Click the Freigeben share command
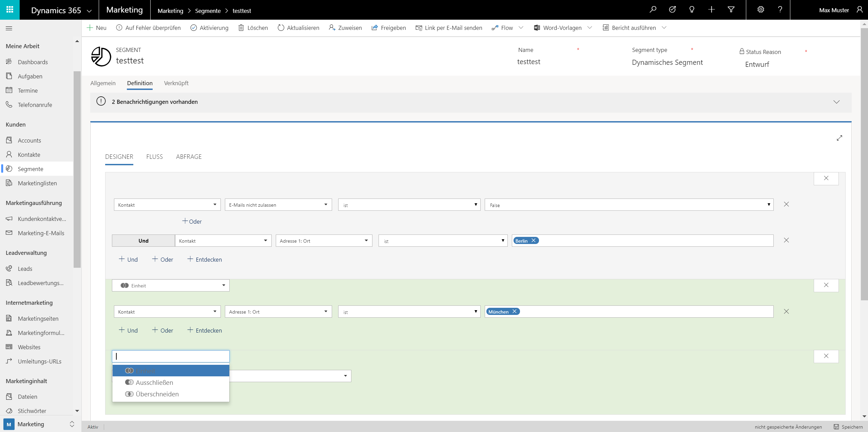868x432 pixels. click(x=388, y=28)
